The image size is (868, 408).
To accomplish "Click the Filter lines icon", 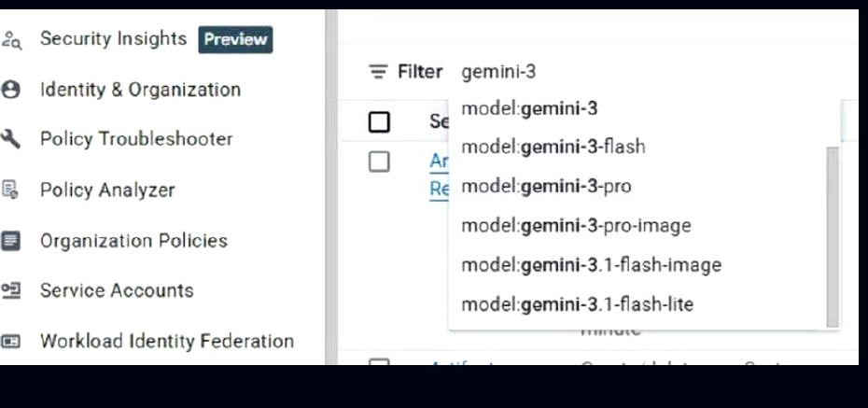I will coord(379,72).
